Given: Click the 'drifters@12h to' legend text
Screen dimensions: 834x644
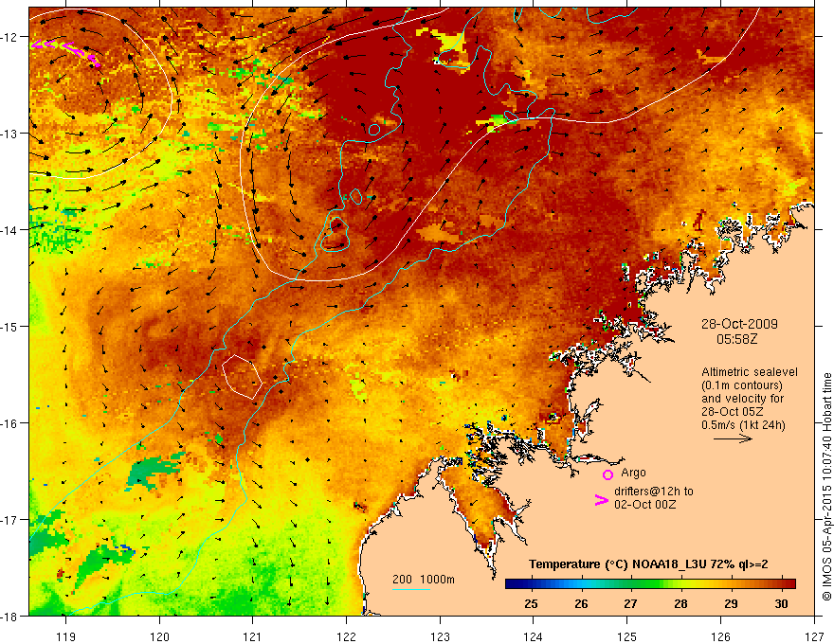Looking at the screenshot, I should click(654, 492).
